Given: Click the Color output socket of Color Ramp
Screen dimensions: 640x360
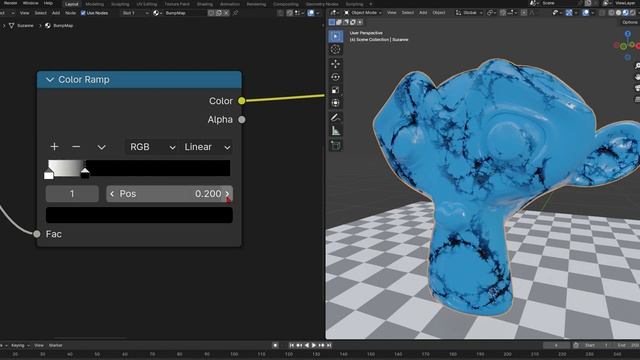Looking at the screenshot, I should (x=242, y=101).
